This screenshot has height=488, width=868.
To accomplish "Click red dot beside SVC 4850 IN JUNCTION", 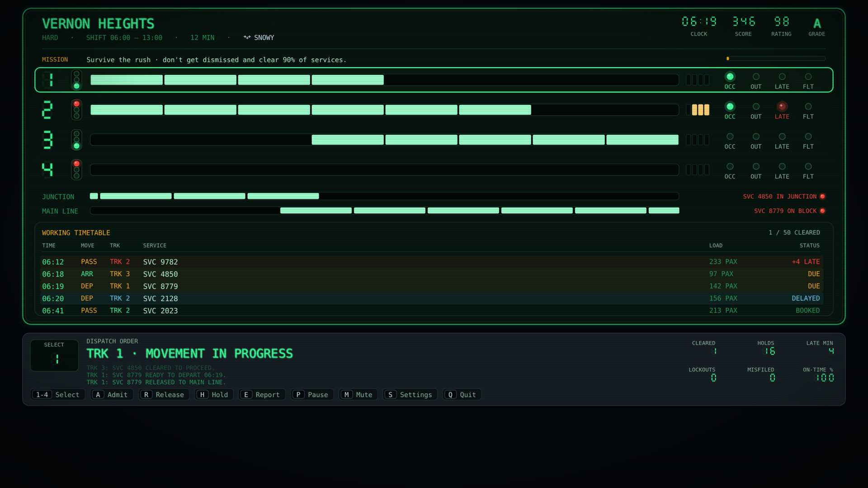I will point(822,197).
